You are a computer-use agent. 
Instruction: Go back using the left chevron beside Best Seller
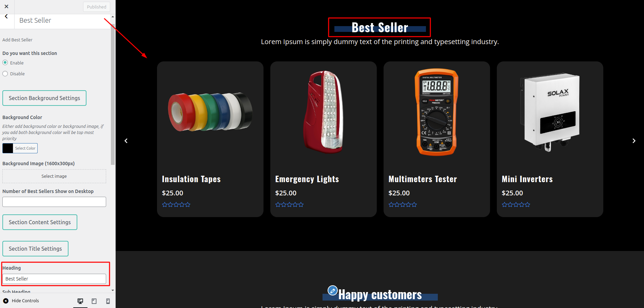[6, 17]
